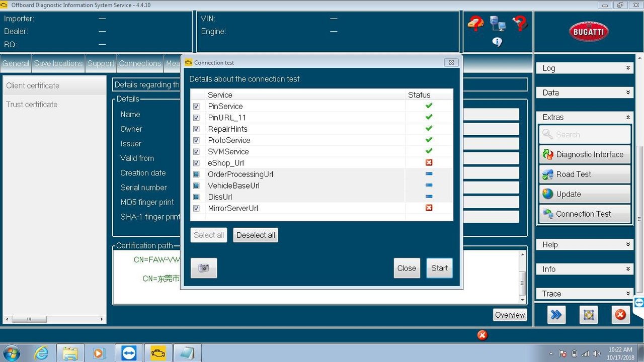Toggle the eShop_Url checkbox

[196, 163]
